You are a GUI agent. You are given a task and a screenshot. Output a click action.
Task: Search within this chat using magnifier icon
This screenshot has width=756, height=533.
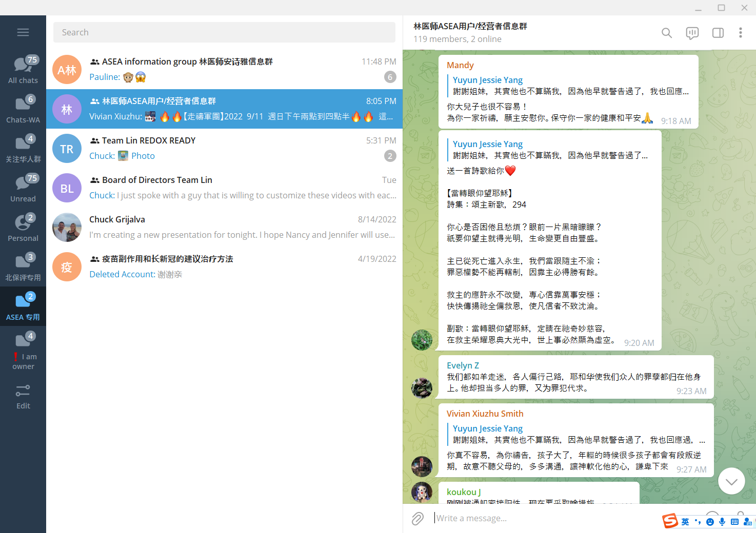(x=667, y=33)
